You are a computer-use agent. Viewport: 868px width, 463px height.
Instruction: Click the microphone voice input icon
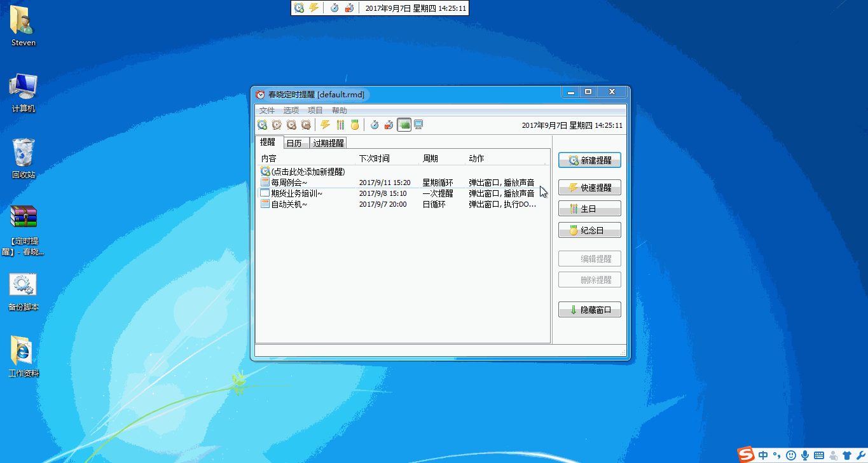tap(805, 455)
